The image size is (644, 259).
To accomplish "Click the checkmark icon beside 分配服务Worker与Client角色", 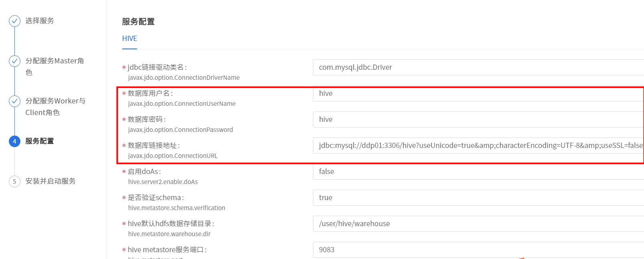I will tap(15, 101).
